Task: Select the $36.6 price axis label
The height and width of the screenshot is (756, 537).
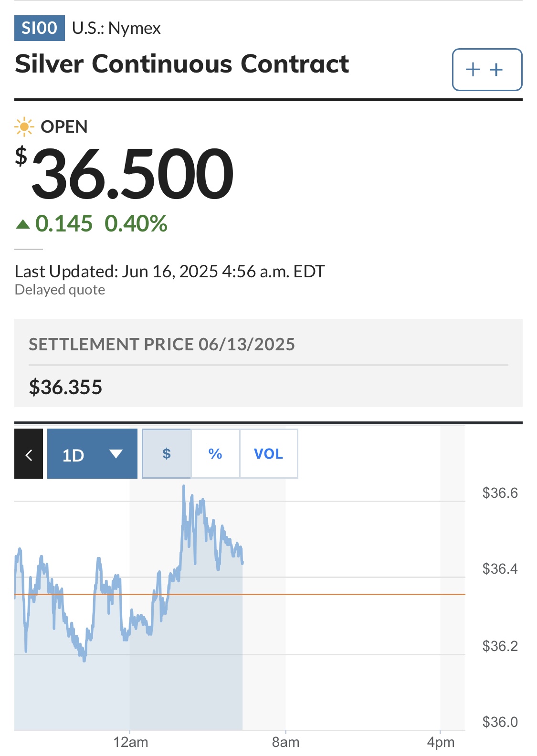Action: point(500,493)
